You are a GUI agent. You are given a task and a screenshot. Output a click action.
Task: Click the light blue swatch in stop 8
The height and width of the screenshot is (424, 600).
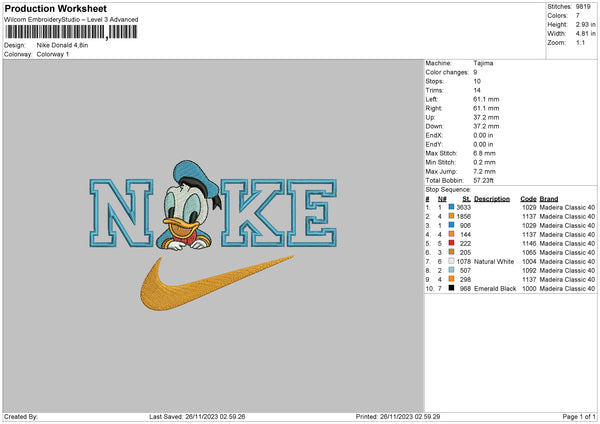click(451, 270)
